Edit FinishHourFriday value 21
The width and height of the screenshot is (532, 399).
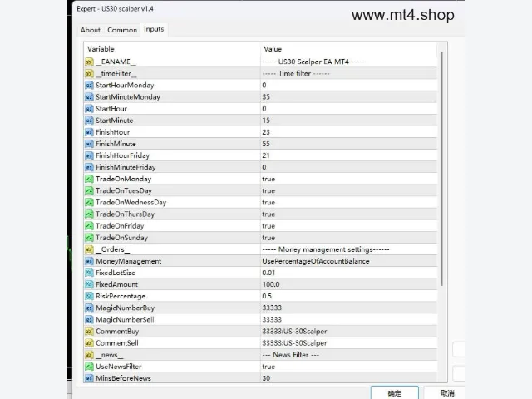tap(266, 155)
